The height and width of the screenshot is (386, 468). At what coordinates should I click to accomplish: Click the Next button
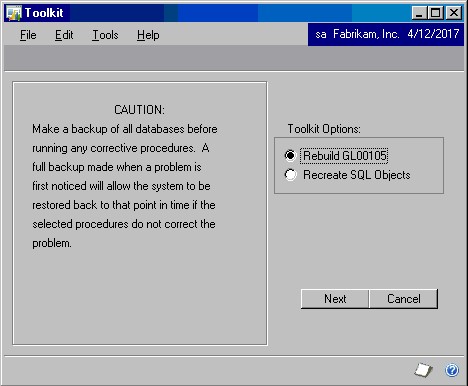click(x=335, y=299)
